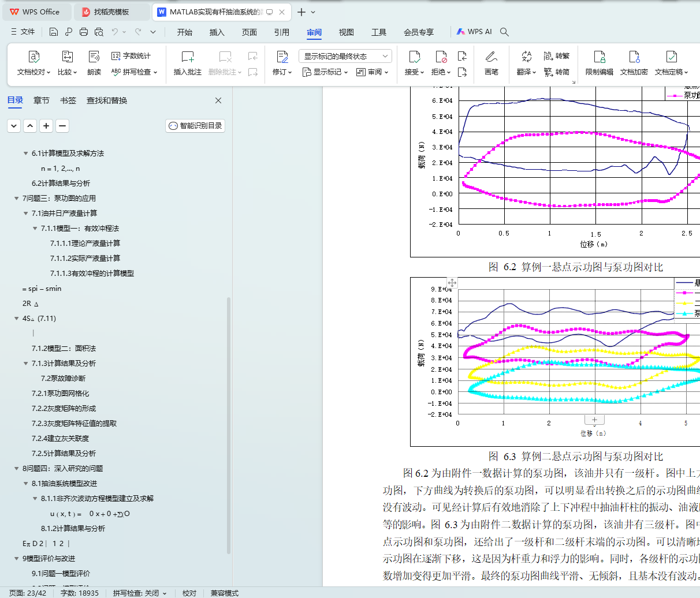Close the navigation side panel
700x598 pixels.
(218, 100)
